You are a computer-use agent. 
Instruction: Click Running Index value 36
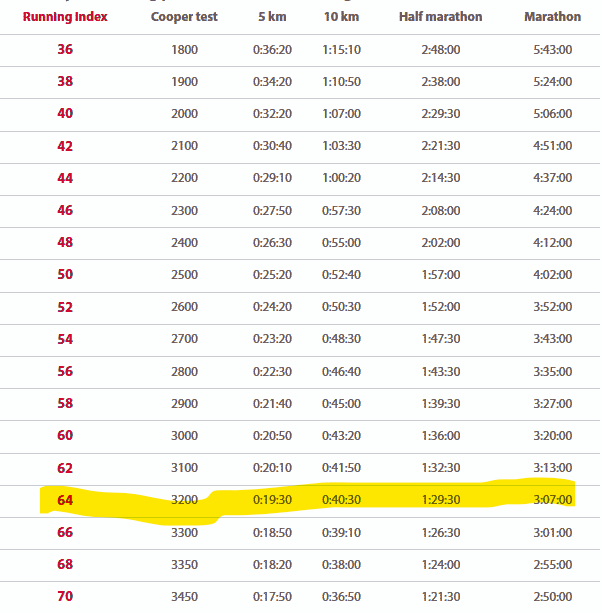pyautogui.click(x=65, y=49)
